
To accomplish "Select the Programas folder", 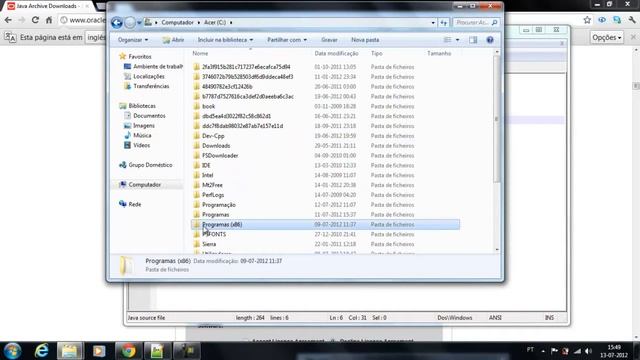I will click(216, 214).
